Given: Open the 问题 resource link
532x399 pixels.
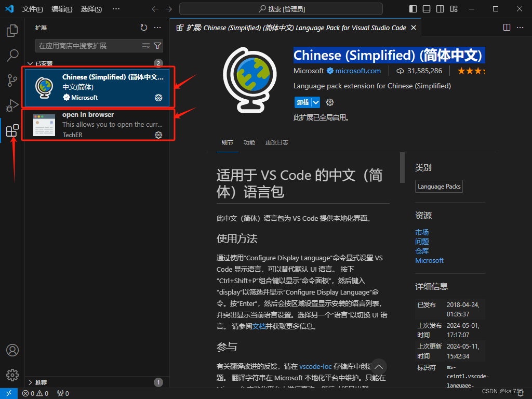Looking at the screenshot, I should coord(422,242).
